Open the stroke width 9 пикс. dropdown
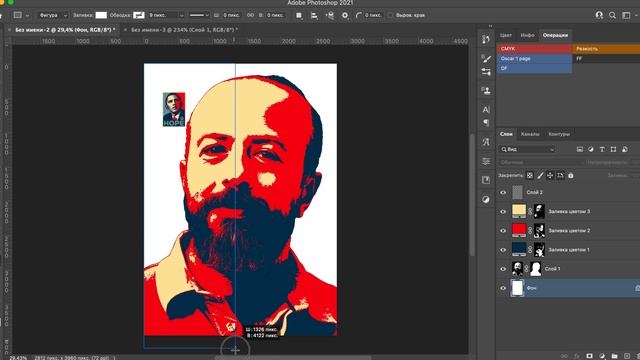The image size is (640, 360). pos(181,16)
